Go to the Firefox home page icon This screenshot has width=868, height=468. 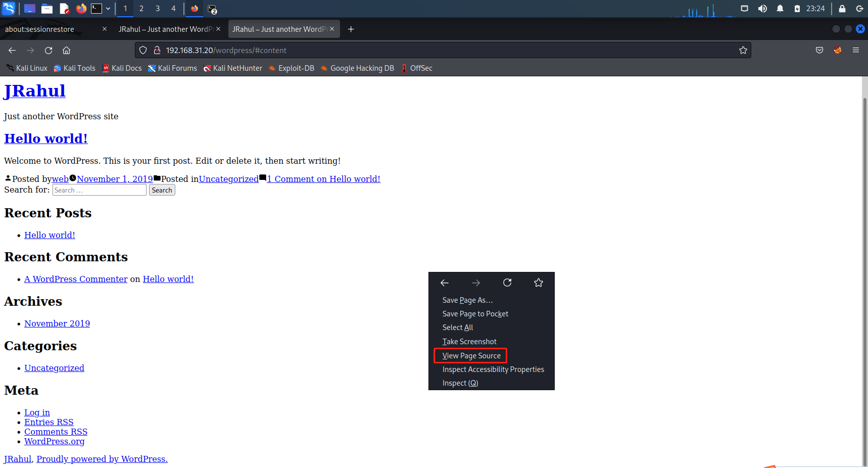(66, 50)
